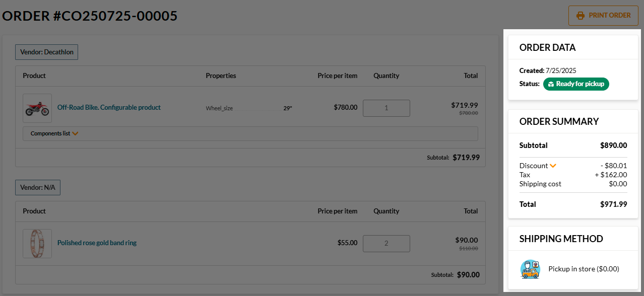Screen dimensions: 644x296
Task: Click the printer icon in Print Order
Action: (x=581, y=16)
